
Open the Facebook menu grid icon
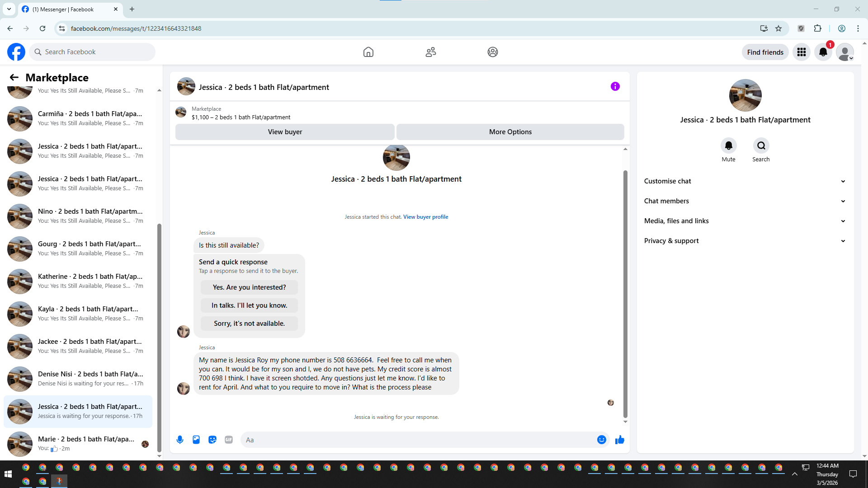[x=802, y=52]
